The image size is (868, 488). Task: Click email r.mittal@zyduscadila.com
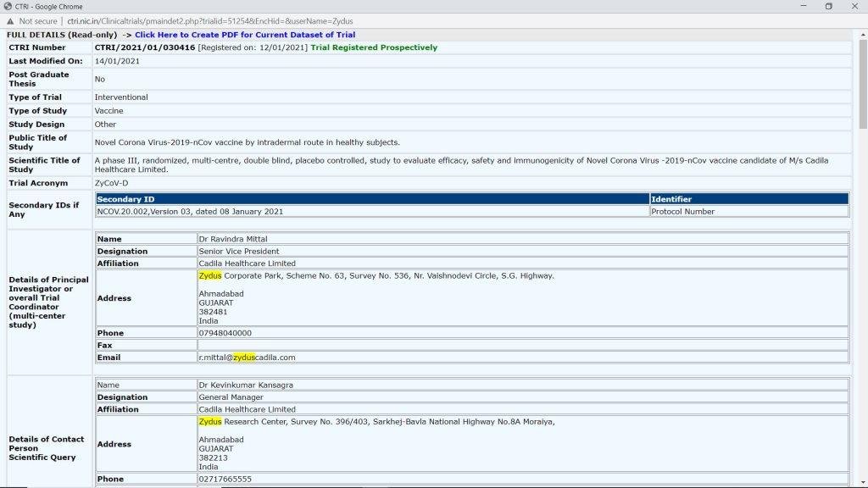coord(247,358)
